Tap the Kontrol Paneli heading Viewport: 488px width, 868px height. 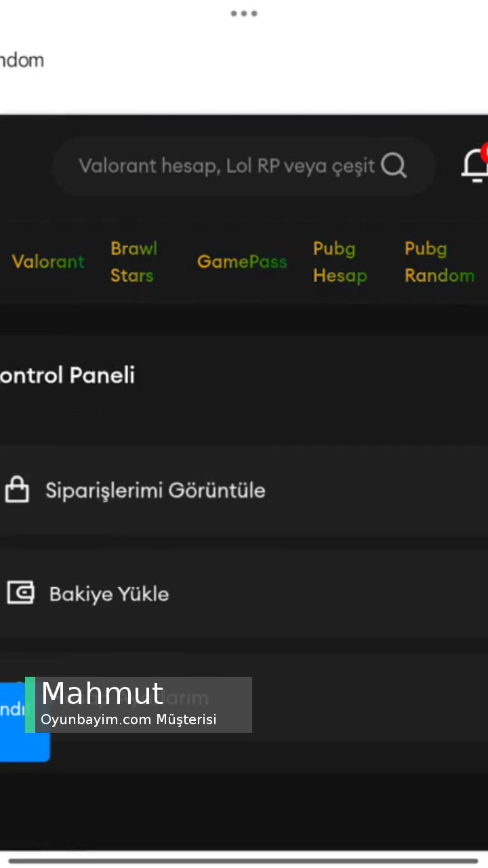click(67, 375)
